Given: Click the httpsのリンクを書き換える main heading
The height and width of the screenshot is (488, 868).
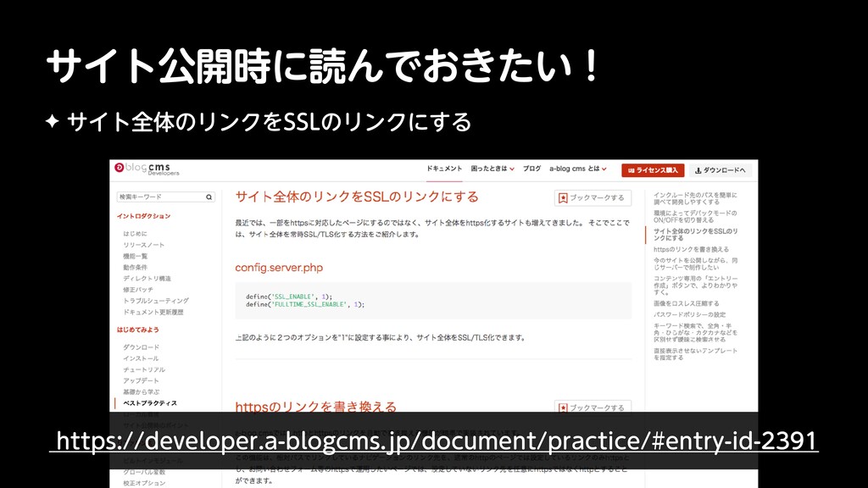Looking at the screenshot, I should [x=315, y=407].
